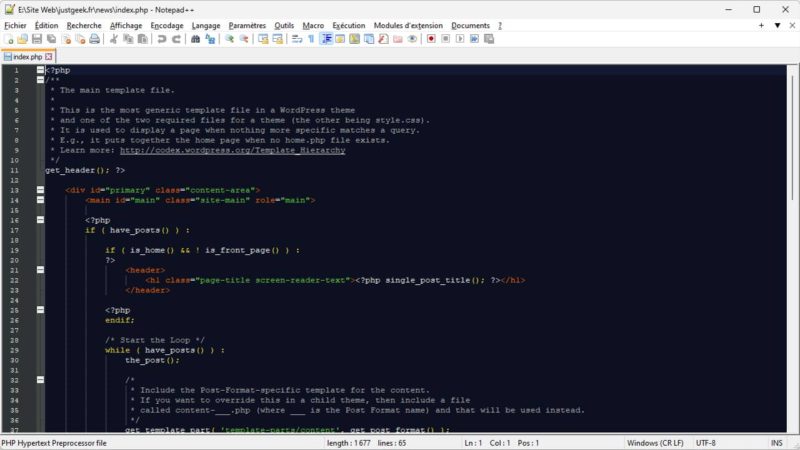This screenshot has width=800, height=450.
Task: Toggle INS insert mode in status bar
Action: 777,443
